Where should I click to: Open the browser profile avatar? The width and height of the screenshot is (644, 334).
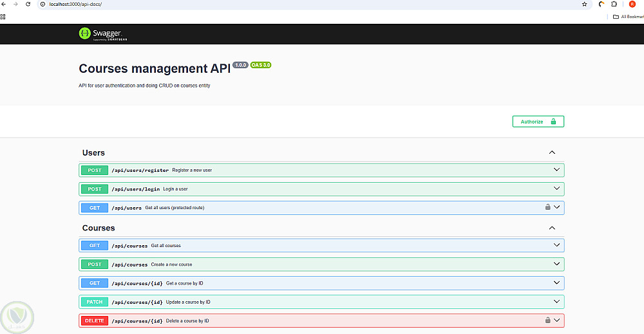click(x=632, y=4)
